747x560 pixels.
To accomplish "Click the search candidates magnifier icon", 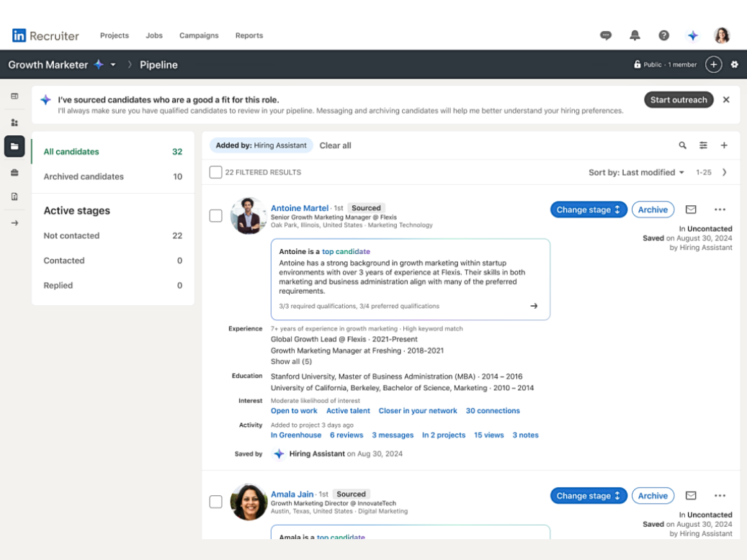I will [682, 145].
